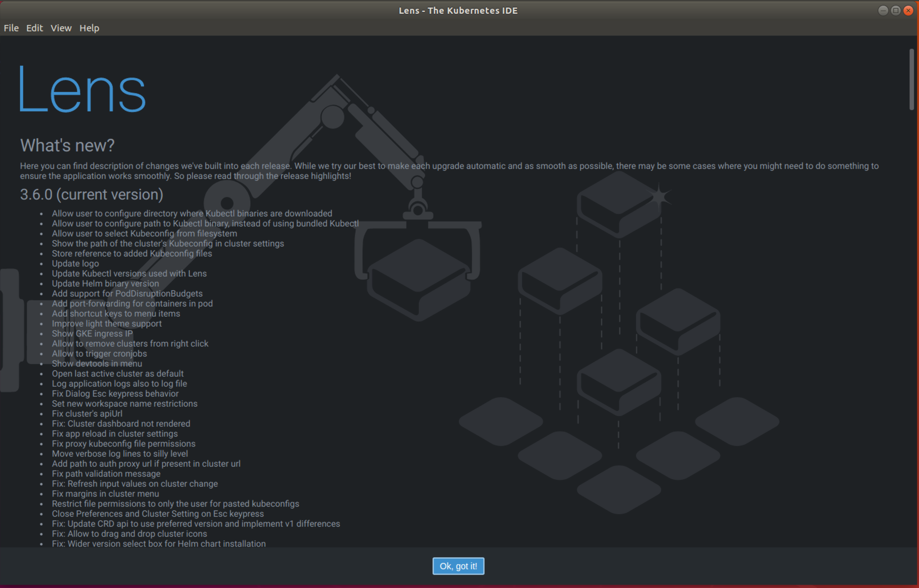This screenshot has width=919, height=588.
Task: Dismiss the changelog with Ok, got it!
Action: click(x=458, y=566)
